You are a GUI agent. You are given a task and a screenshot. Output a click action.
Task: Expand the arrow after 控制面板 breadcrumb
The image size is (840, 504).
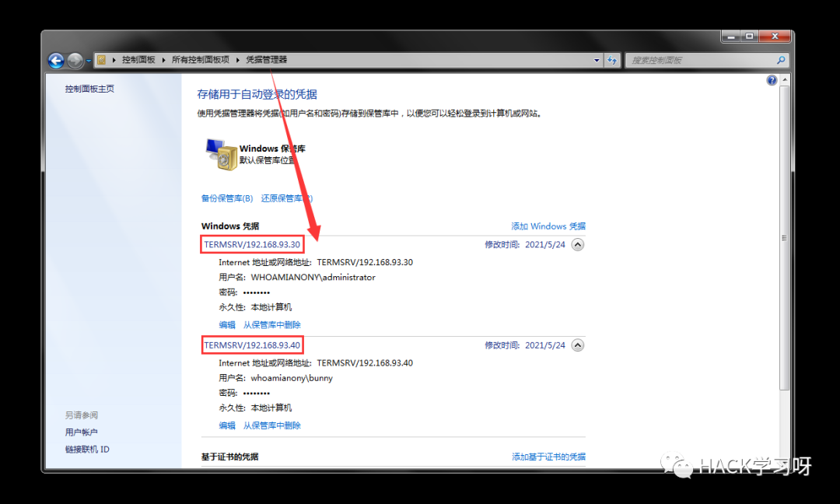tap(163, 60)
